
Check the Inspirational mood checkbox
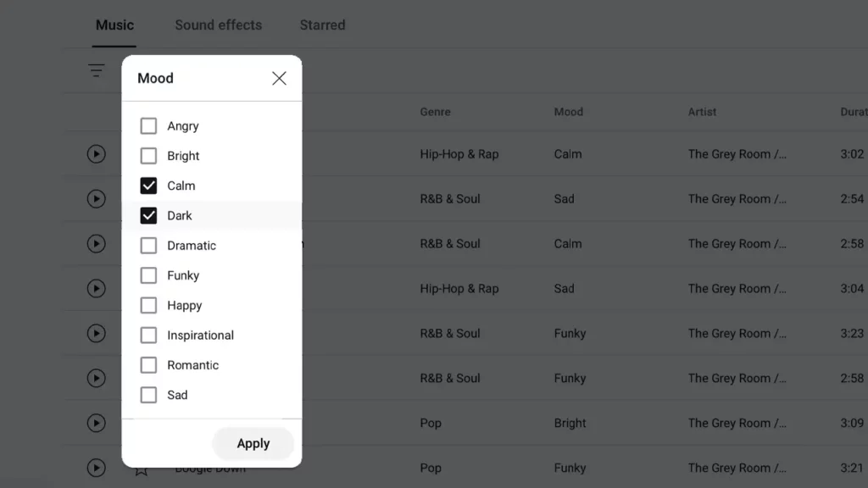(x=148, y=335)
